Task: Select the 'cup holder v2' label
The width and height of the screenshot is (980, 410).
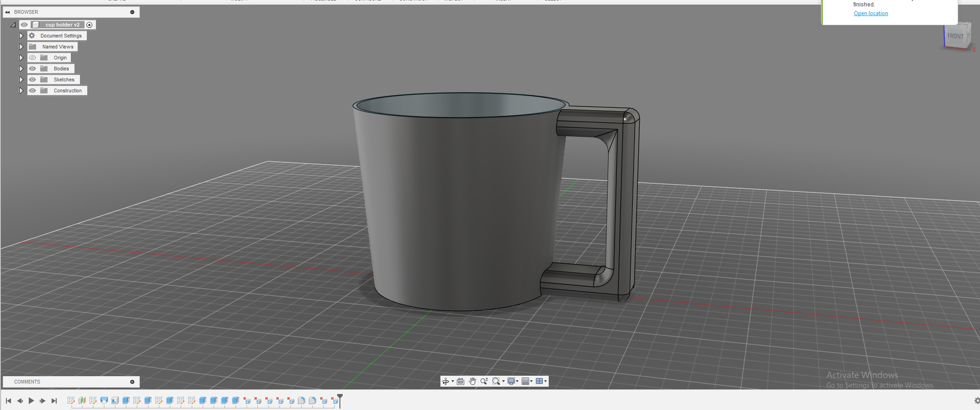Action: click(x=63, y=25)
